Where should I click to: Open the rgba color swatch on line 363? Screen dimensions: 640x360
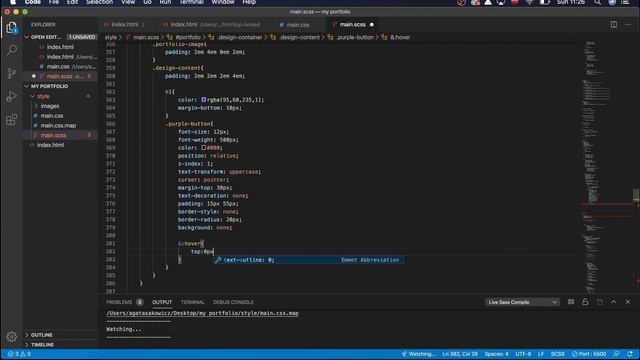(204, 100)
